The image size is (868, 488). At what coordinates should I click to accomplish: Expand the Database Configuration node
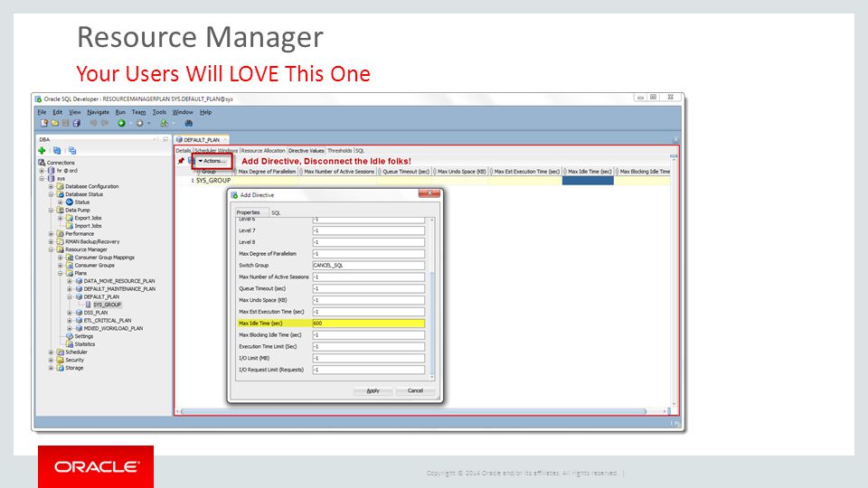click(51, 186)
